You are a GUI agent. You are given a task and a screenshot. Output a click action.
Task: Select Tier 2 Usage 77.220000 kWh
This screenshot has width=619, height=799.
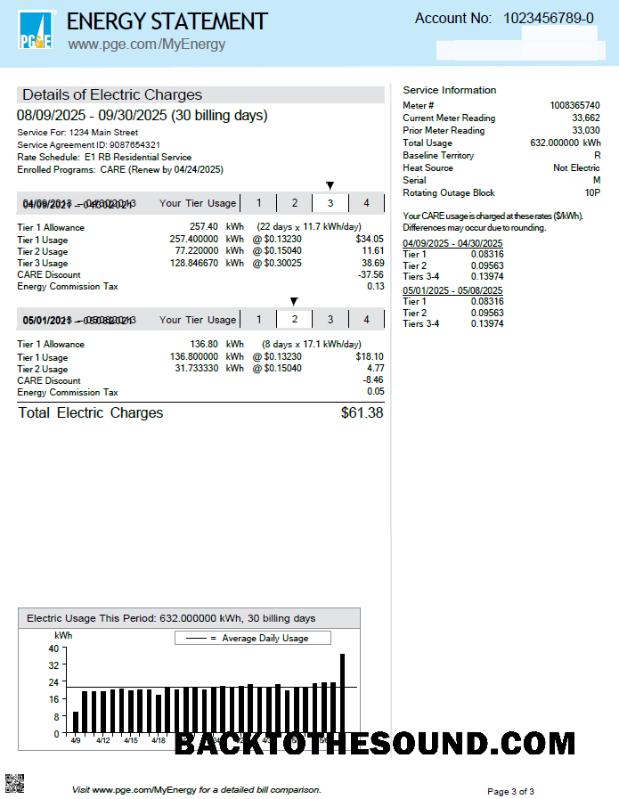point(209,251)
